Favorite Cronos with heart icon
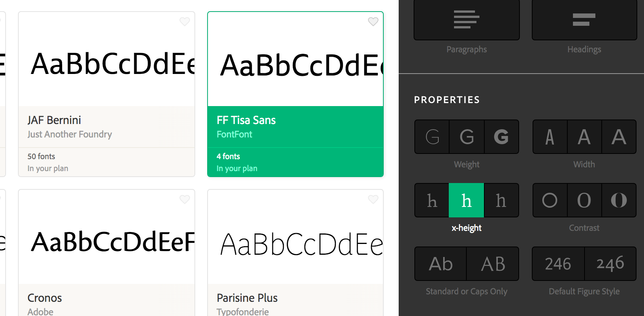This screenshot has width=644, height=316. [185, 199]
